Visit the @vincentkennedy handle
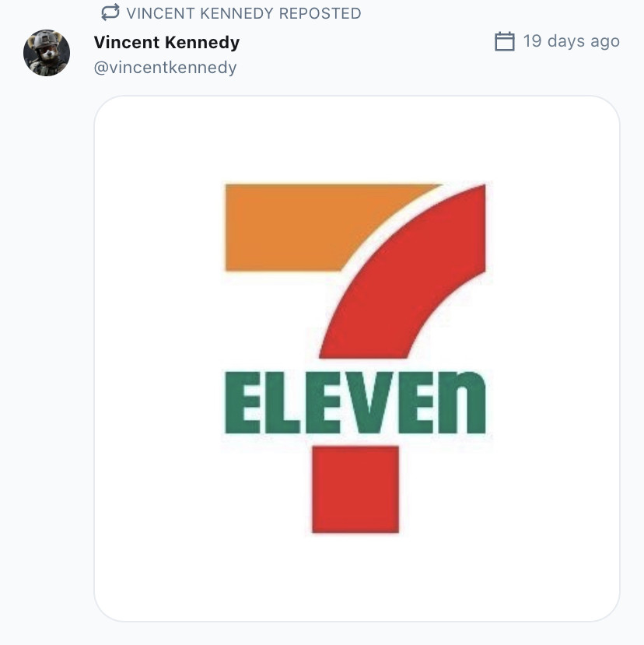644x645 pixels. (166, 67)
